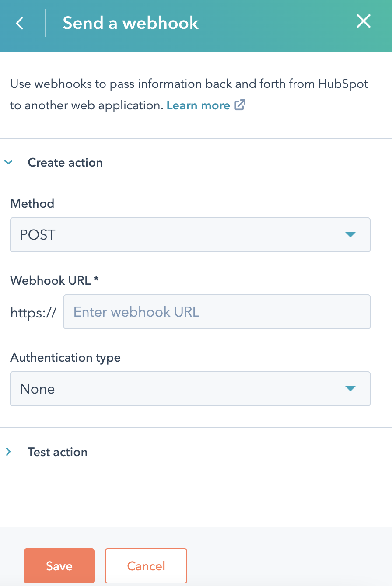This screenshot has width=392, height=586.
Task: Expand the Test action chevron
Action: 8,452
